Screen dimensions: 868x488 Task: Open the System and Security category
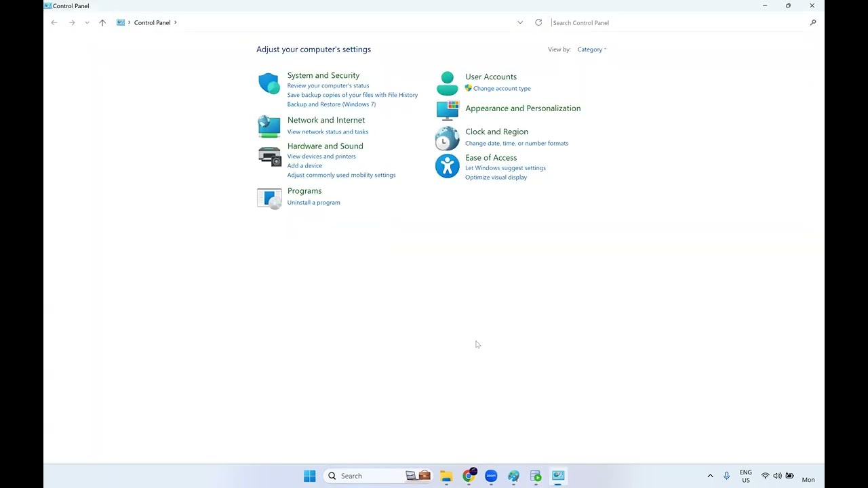(x=323, y=75)
